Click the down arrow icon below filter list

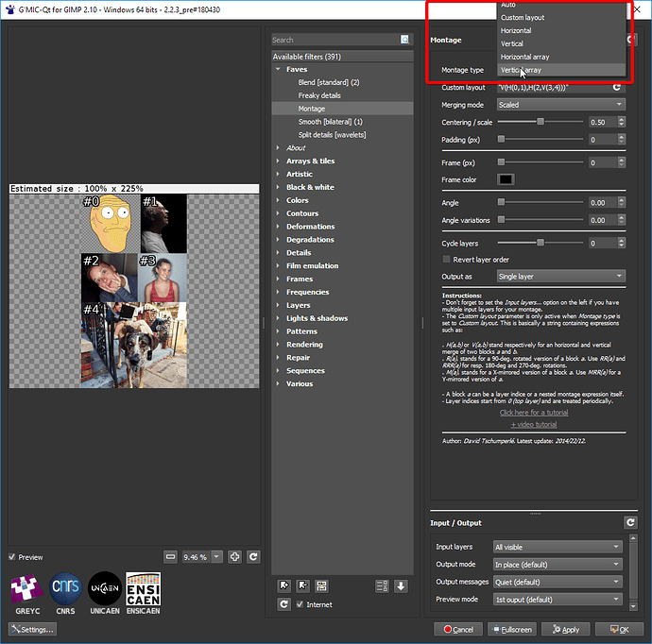(401, 586)
